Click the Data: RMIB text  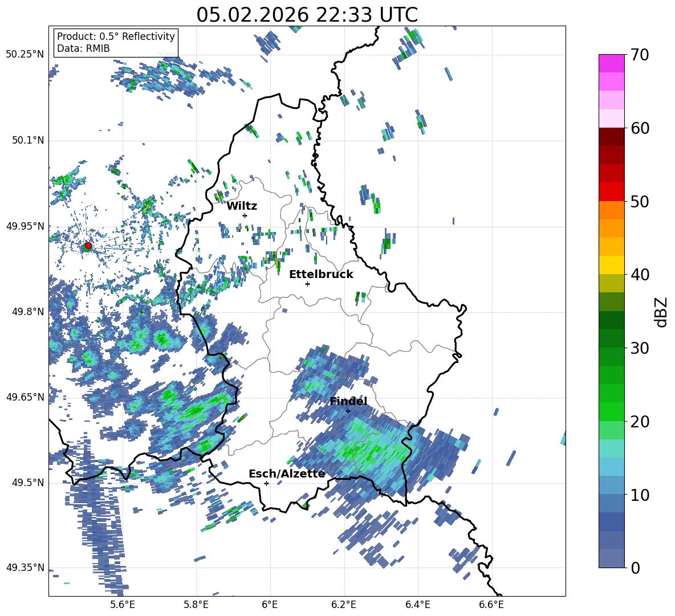[x=83, y=48]
